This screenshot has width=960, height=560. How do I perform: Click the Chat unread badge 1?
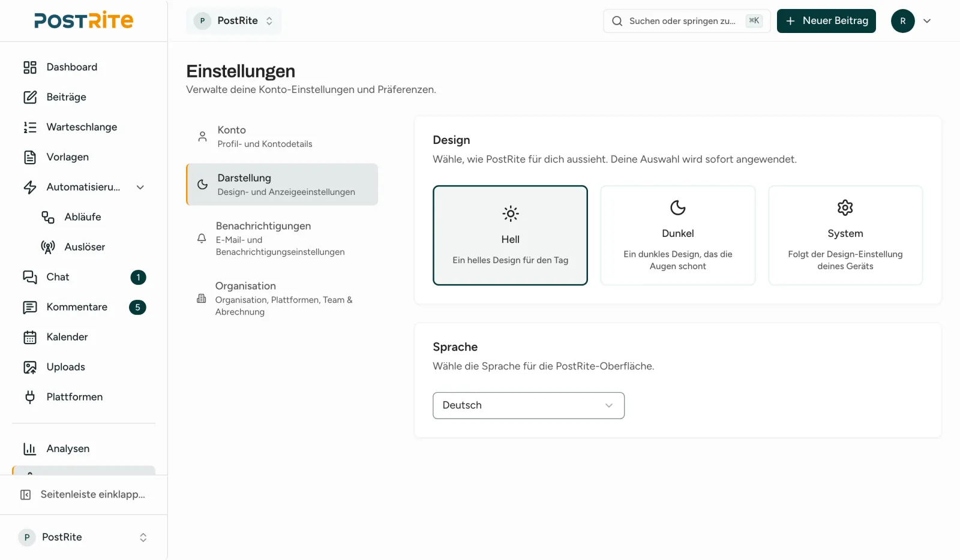click(138, 277)
